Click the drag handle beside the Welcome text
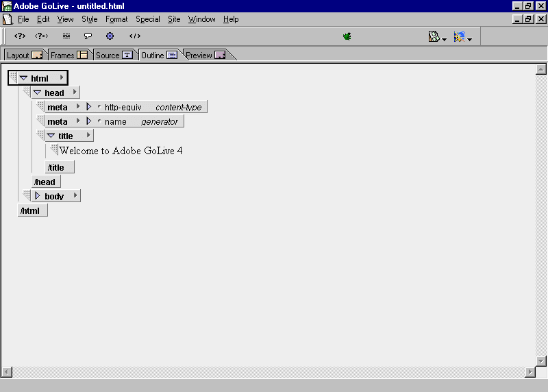548x392 pixels. (x=54, y=149)
